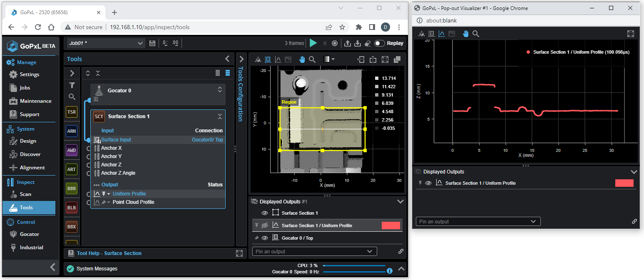This screenshot has width=644, height=280.
Task: Open the Job01 job dropdown
Action: 106,43
